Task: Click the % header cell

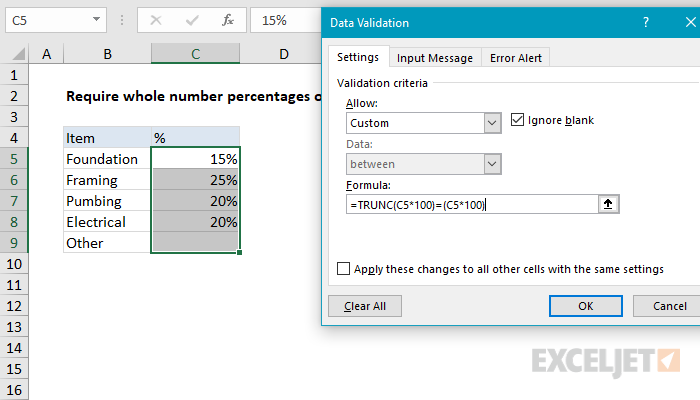Action: click(196, 138)
